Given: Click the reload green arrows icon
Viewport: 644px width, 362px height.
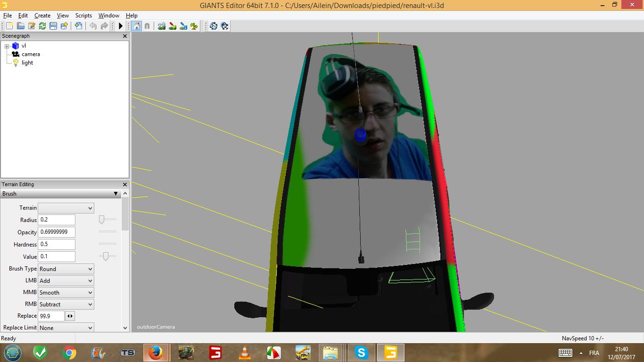Looking at the screenshot, I should [42, 26].
